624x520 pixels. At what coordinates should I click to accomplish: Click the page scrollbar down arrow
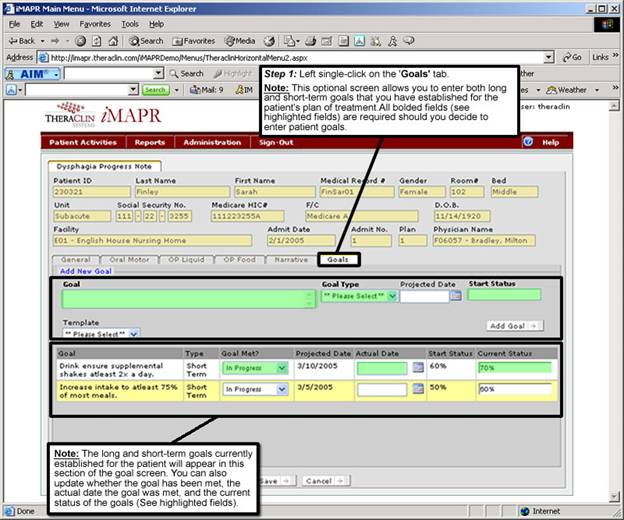tap(614, 497)
